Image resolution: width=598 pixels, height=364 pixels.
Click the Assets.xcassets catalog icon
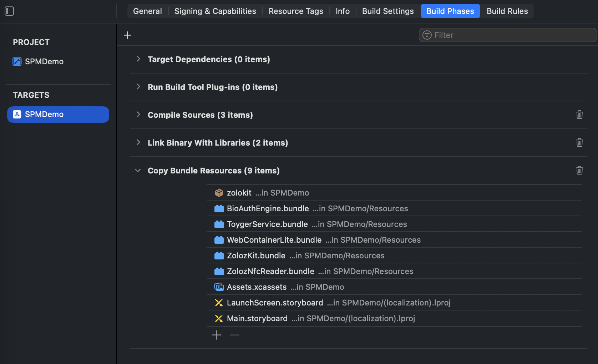(219, 287)
